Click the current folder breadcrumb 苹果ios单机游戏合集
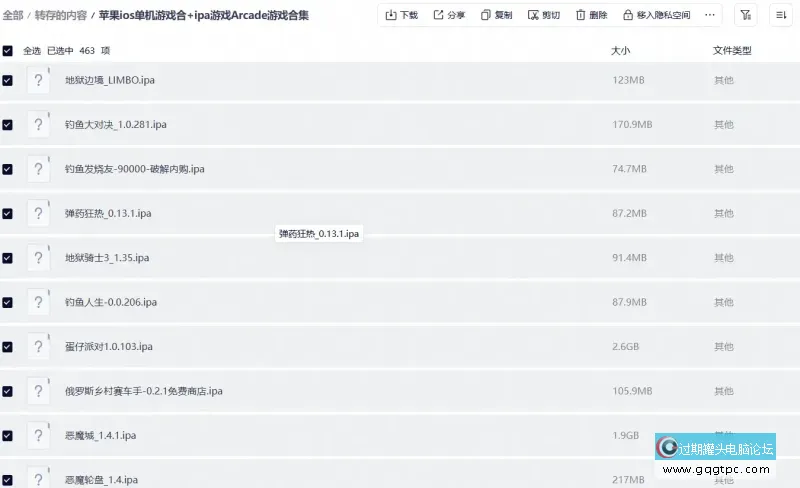The width and height of the screenshot is (800, 488). [204, 15]
